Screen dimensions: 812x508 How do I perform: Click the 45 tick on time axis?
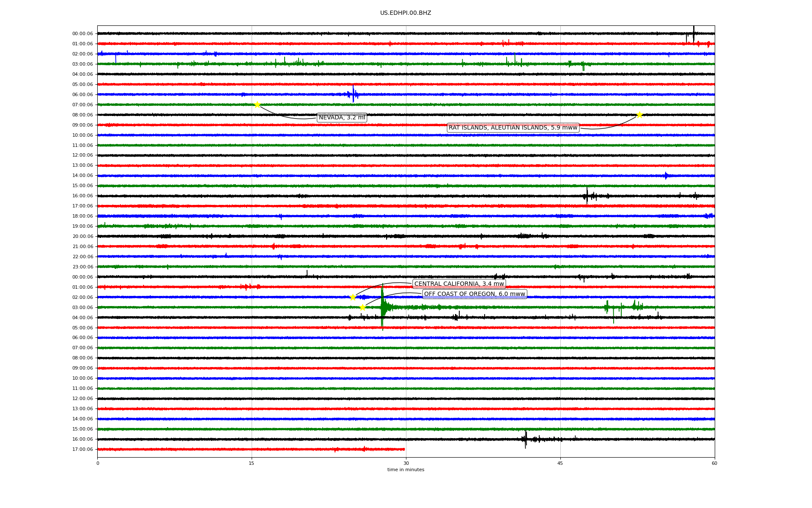(x=560, y=463)
